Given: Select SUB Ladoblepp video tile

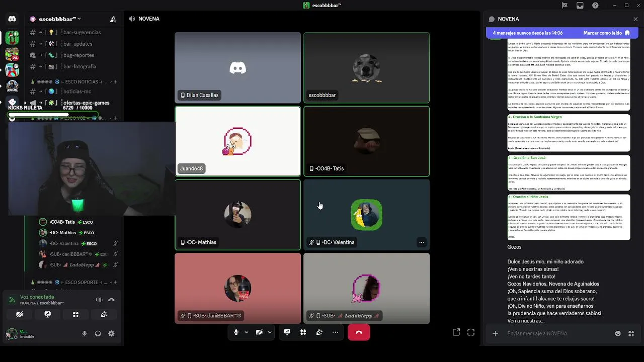Looking at the screenshot, I should [366, 288].
